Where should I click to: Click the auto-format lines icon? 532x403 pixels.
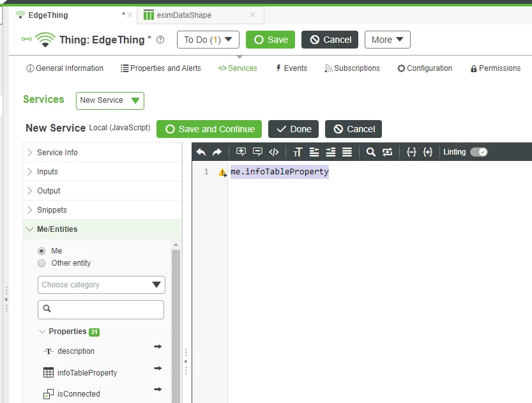(347, 152)
